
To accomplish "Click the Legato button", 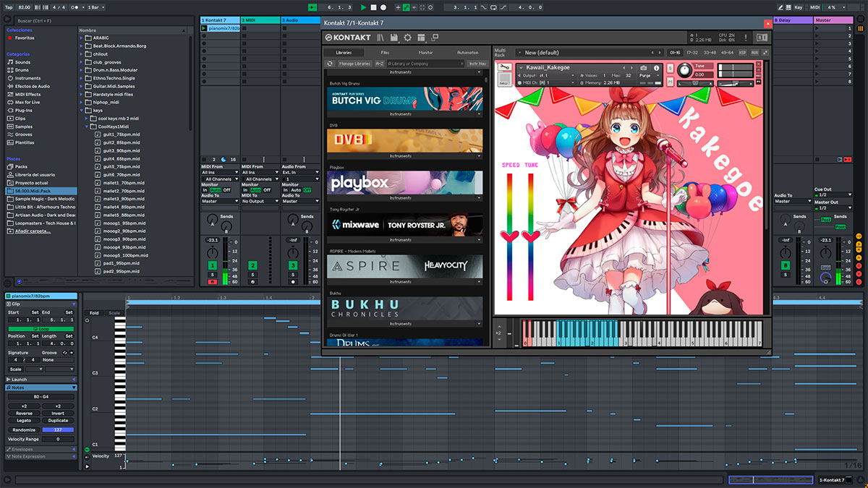I will coord(24,421).
